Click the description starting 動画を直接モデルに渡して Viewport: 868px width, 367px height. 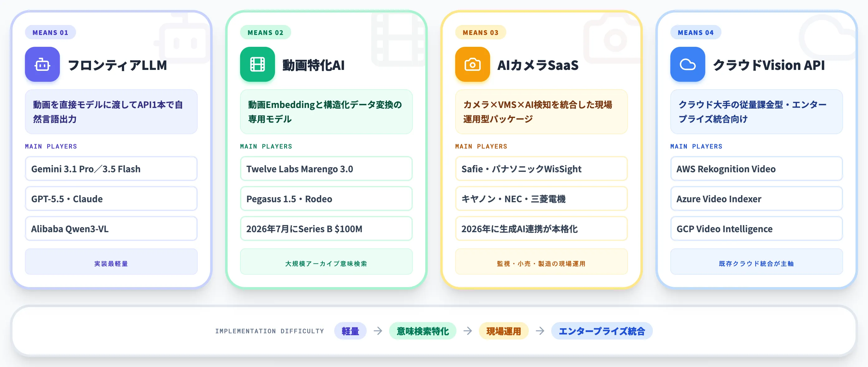tap(111, 112)
